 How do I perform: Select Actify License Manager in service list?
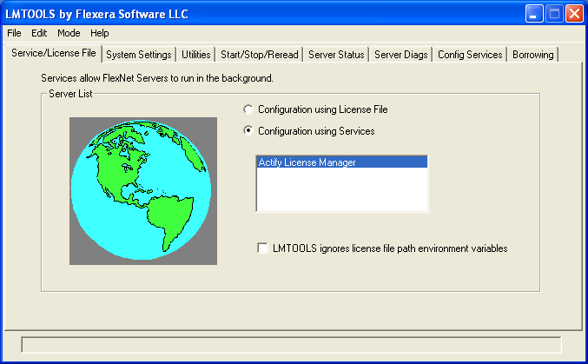(341, 162)
